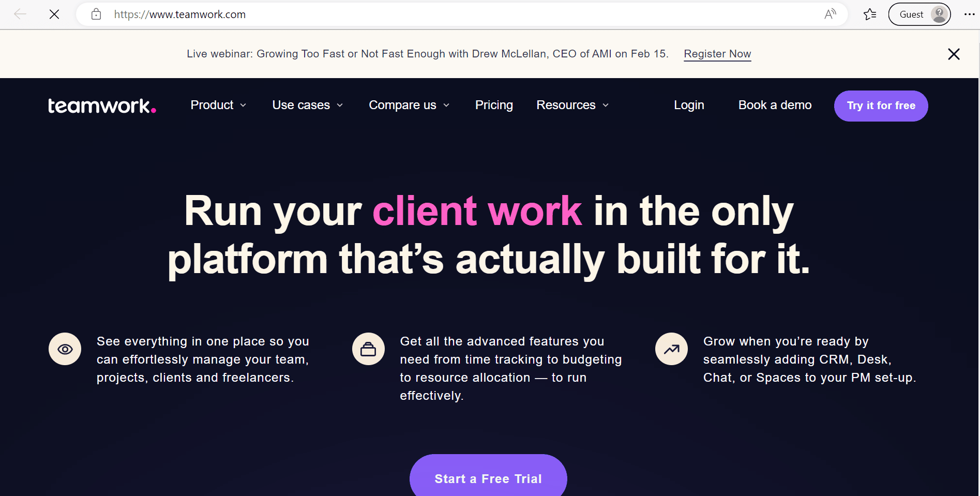Click the pink "client work" headline text
Image resolution: width=980 pixels, height=496 pixels.
(477, 211)
